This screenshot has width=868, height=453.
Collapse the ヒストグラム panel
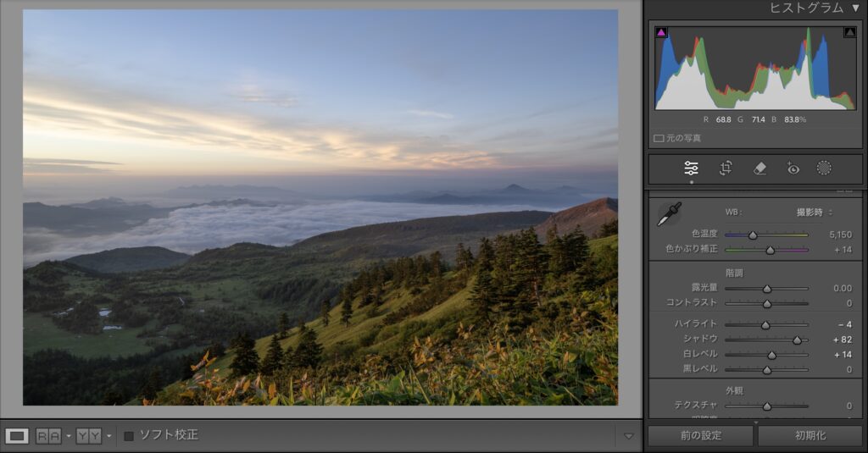[855, 8]
